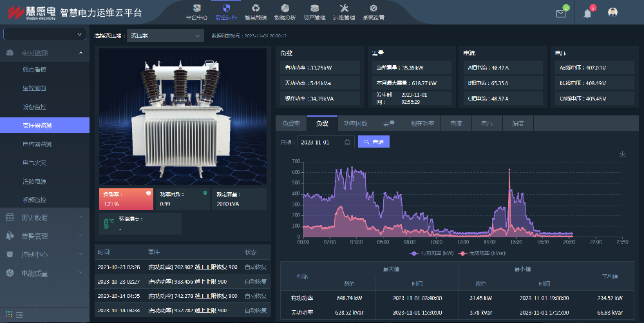Screen dimensions: 644x323
Task: Expand the 告警管理 sidebar menu
Action: click(44, 236)
